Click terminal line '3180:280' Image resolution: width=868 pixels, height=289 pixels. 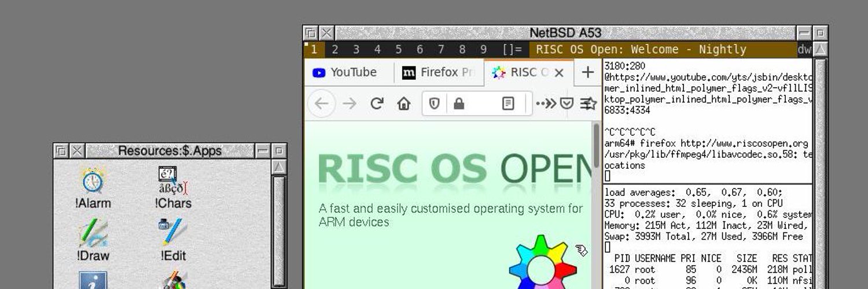point(624,66)
